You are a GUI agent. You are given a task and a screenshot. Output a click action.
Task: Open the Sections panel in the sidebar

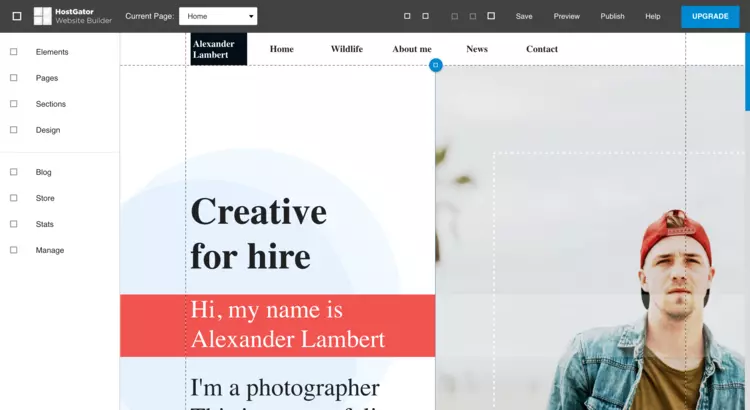point(50,104)
